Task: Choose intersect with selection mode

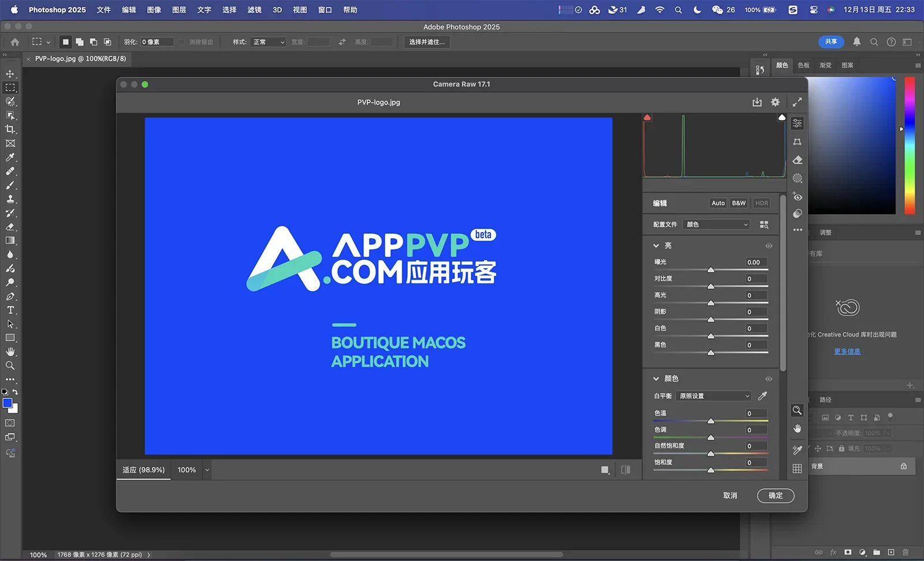Action: pyautogui.click(x=107, y=42)
